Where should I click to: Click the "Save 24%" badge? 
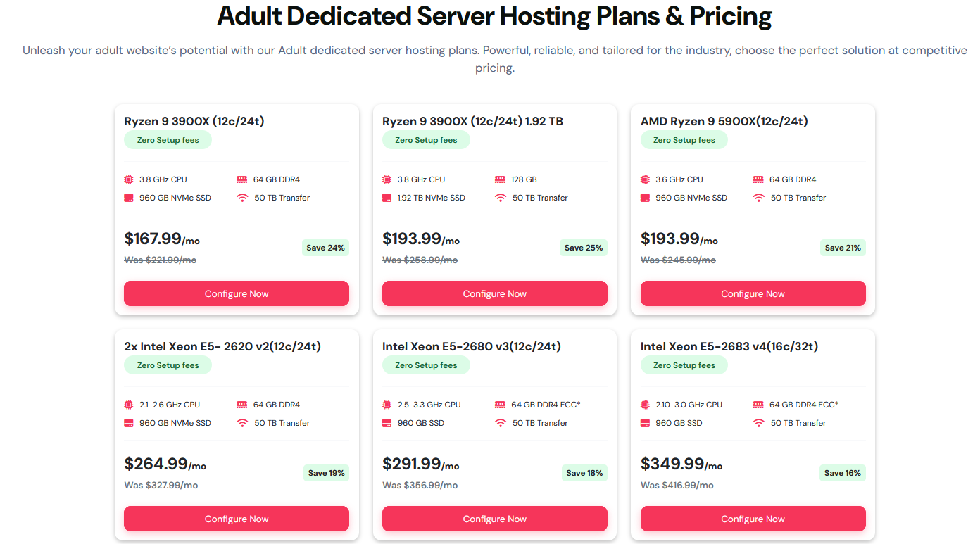point(325,248)
